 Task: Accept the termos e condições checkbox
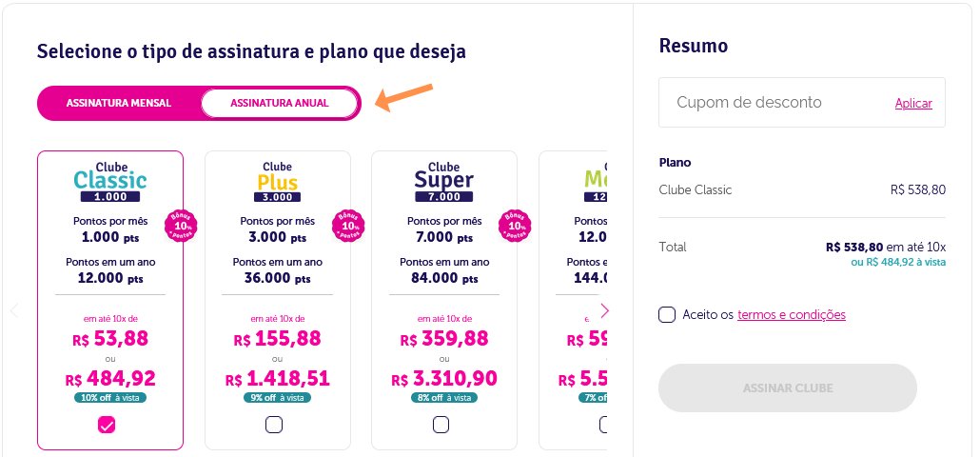[667, 314]
